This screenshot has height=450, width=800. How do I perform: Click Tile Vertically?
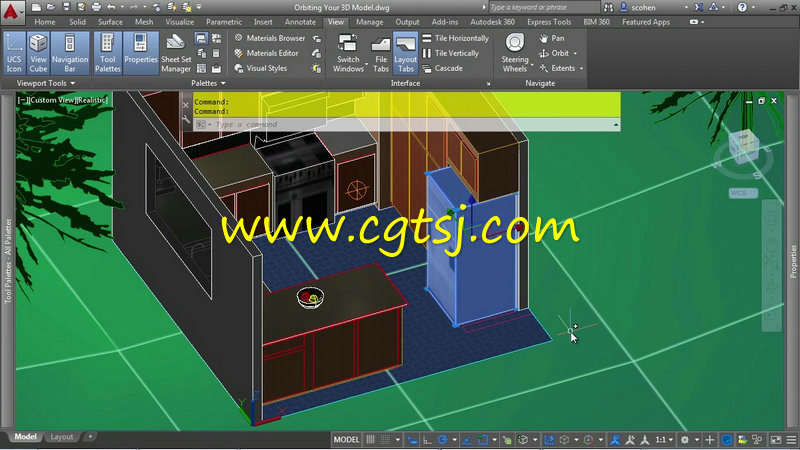451,53
